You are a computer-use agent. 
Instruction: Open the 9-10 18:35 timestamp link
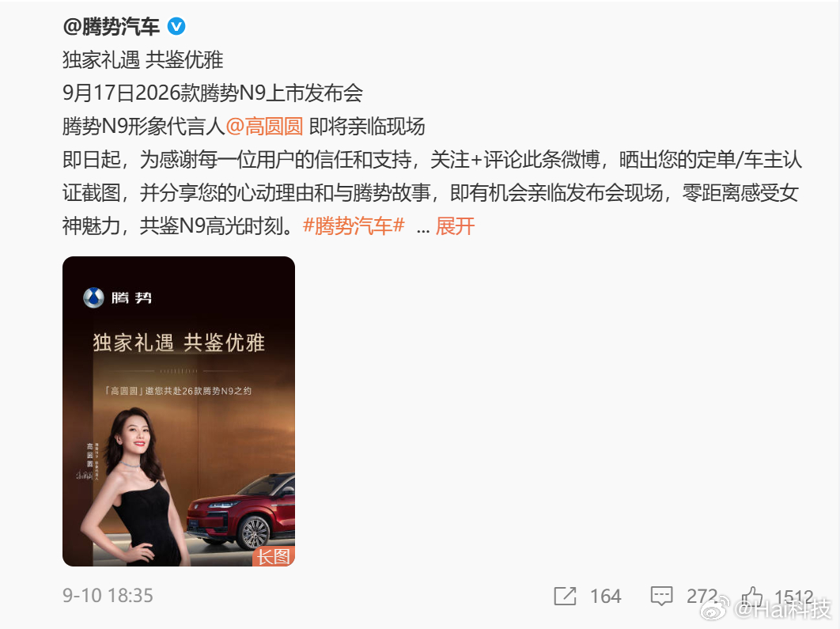point(108,596)
